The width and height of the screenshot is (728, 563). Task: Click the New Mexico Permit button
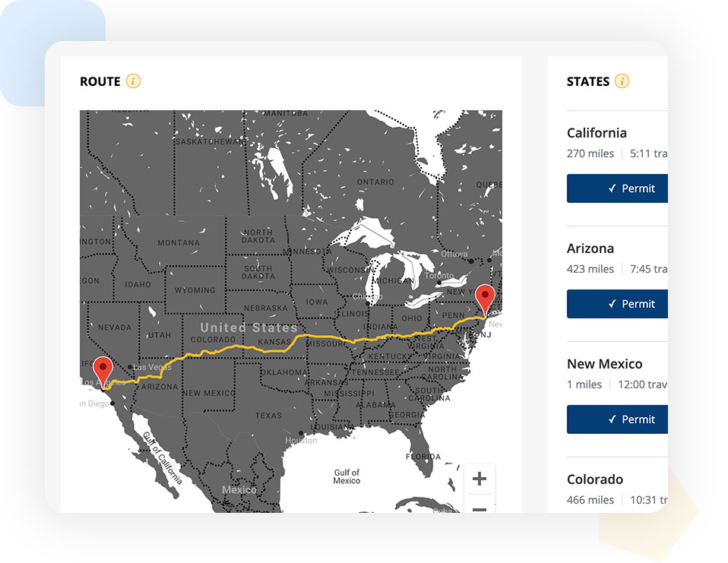617,419
